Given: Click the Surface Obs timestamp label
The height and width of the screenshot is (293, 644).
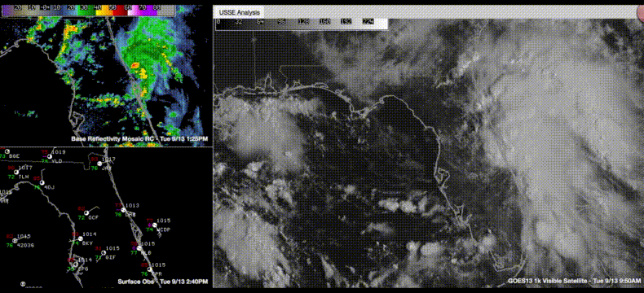Looking at the screenshot, I should tap(163, 282).
